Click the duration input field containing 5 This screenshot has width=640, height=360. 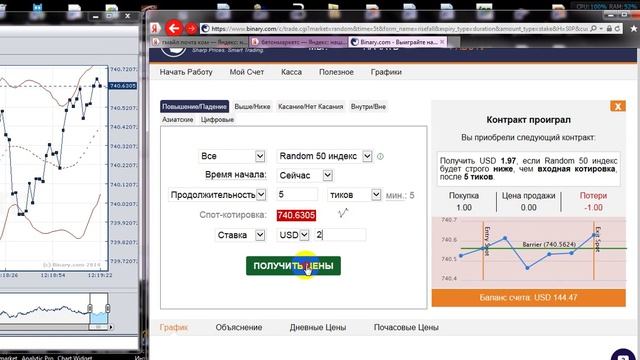point(297,194)
